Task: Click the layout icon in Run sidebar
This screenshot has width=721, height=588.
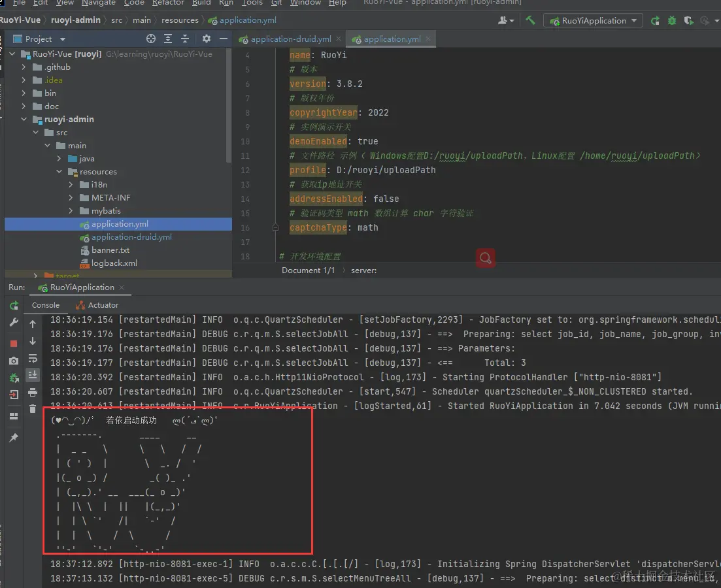Action: (14, 416)
